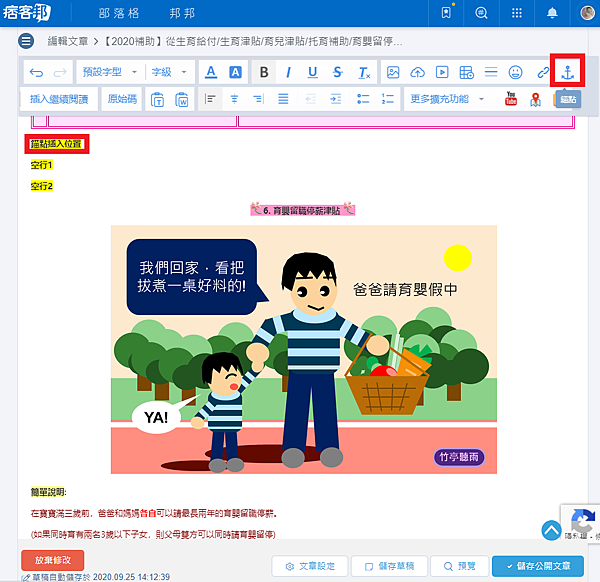Click the highlighted label above red paragraph

[x=48, y=492]
